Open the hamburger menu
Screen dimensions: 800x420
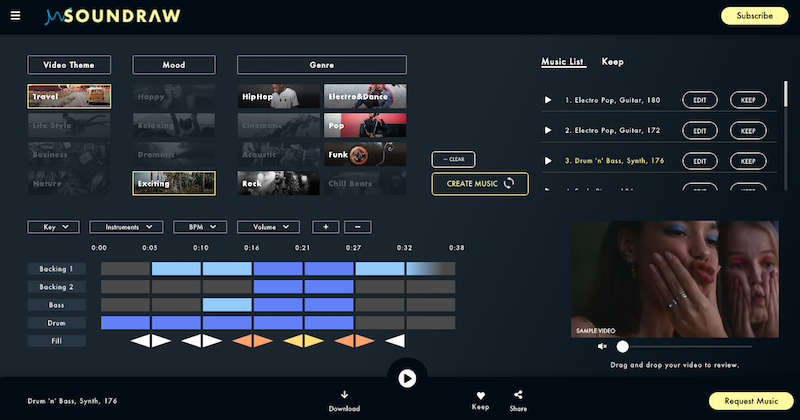(15, 16)
